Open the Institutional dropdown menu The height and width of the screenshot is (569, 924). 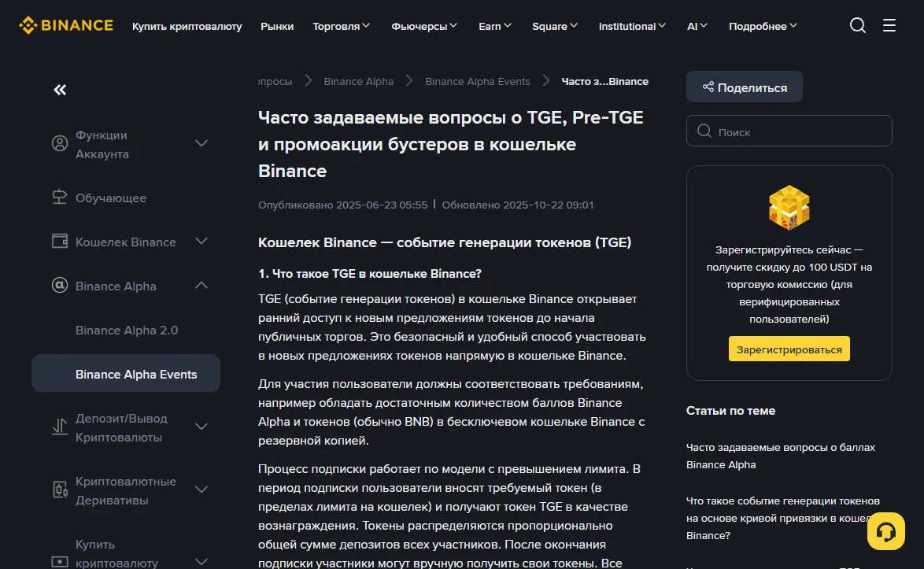pos(632,26)
